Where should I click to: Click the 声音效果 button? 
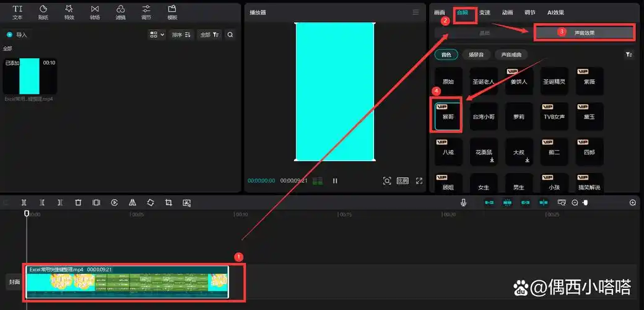point(585,32)
